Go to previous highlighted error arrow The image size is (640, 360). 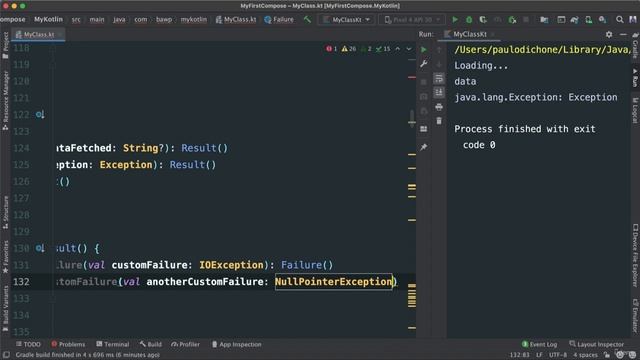tap(398, 49)
